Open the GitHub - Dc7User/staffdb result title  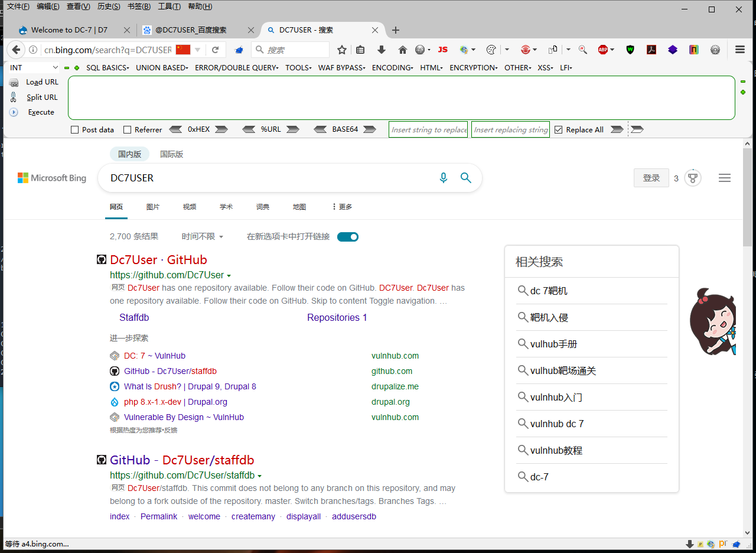tap(182, 460)
